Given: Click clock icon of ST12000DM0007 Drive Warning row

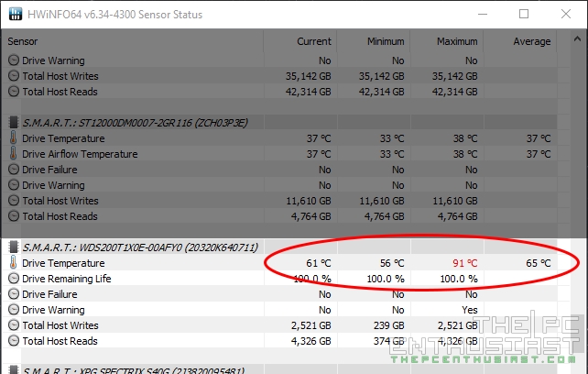Looking at the screenshot, I should click(x=14, y=185).
